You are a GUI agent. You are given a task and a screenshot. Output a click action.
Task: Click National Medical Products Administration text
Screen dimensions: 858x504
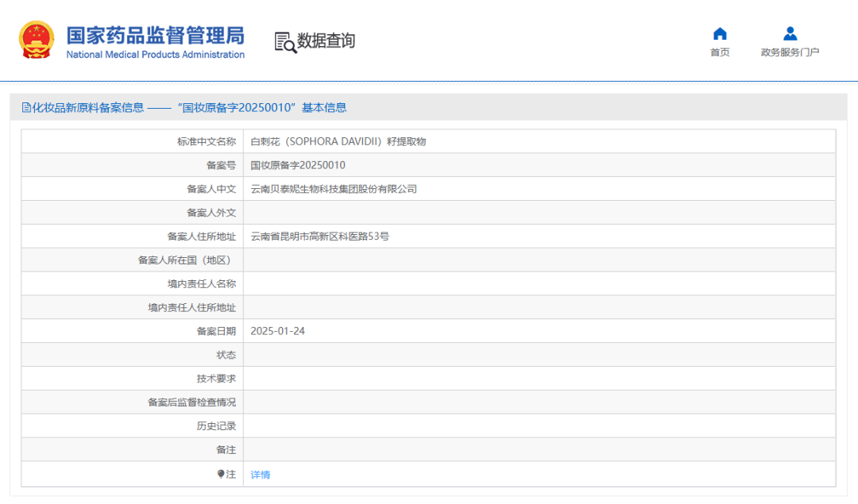click(x=156, y=55)
